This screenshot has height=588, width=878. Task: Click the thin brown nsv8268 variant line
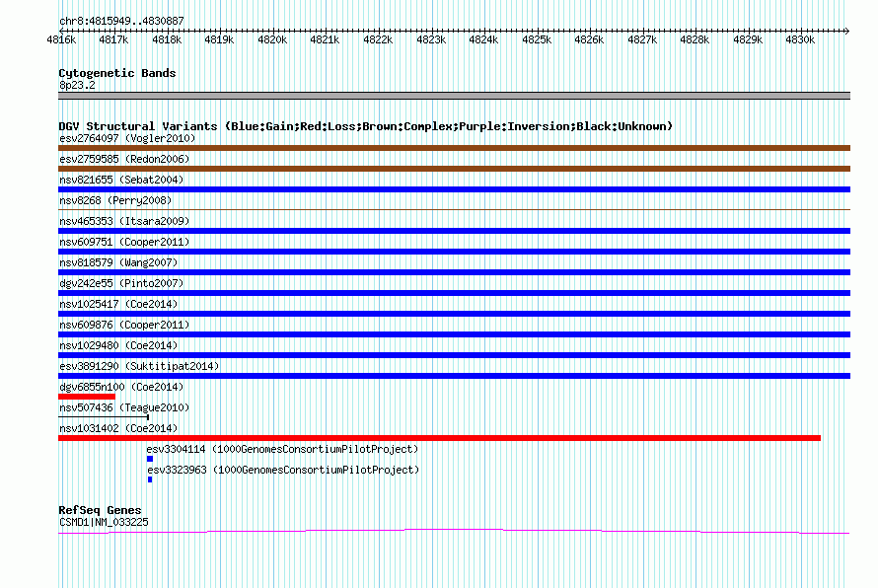pyautogui.click(x=454, y=210)
